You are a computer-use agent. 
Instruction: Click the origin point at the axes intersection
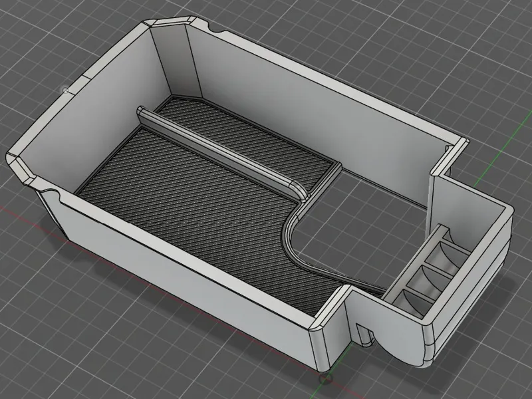[x=325, y=378]
